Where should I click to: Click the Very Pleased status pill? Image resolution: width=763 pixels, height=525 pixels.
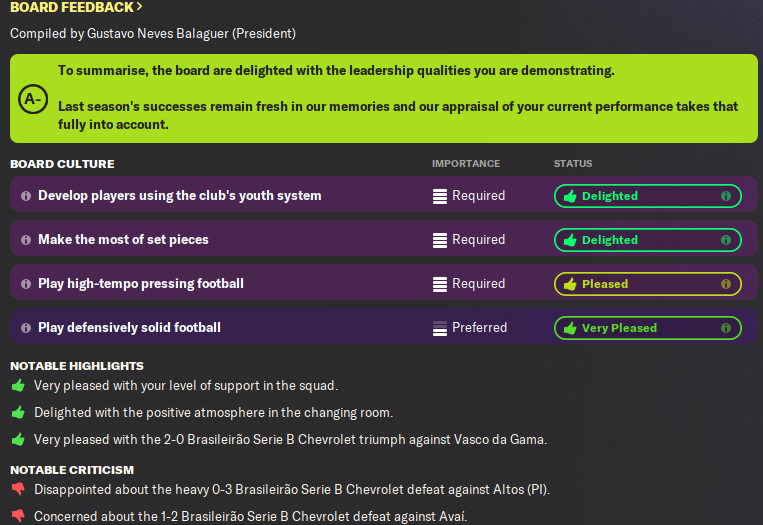pyautogui.click(x=648, y=328)
